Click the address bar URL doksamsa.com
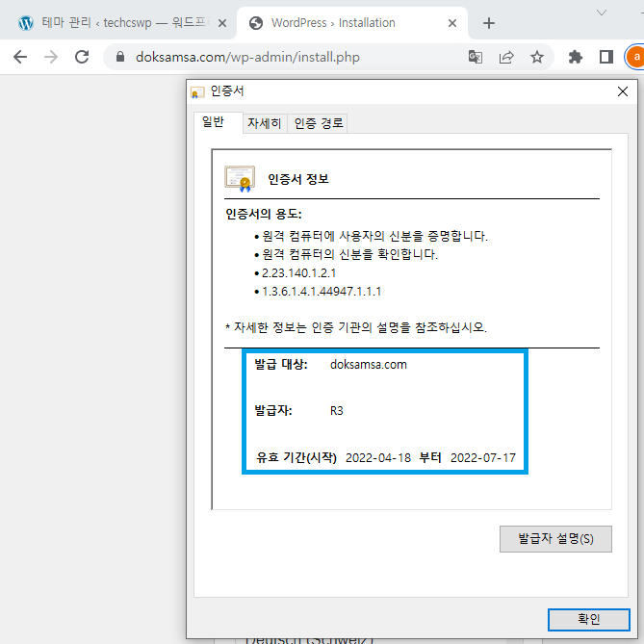Image resolution: width=644 pixels, height=644 pixels. pyautogui.click(x=247, y=57)
